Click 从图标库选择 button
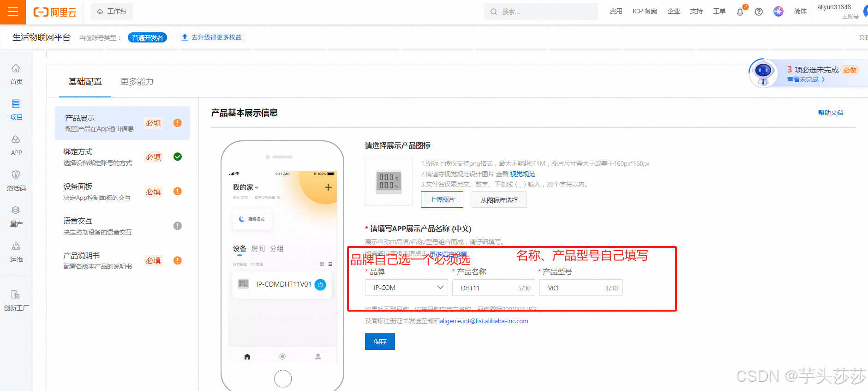Image resolution: width=868 pixels, height=391 pixels. 499,200
